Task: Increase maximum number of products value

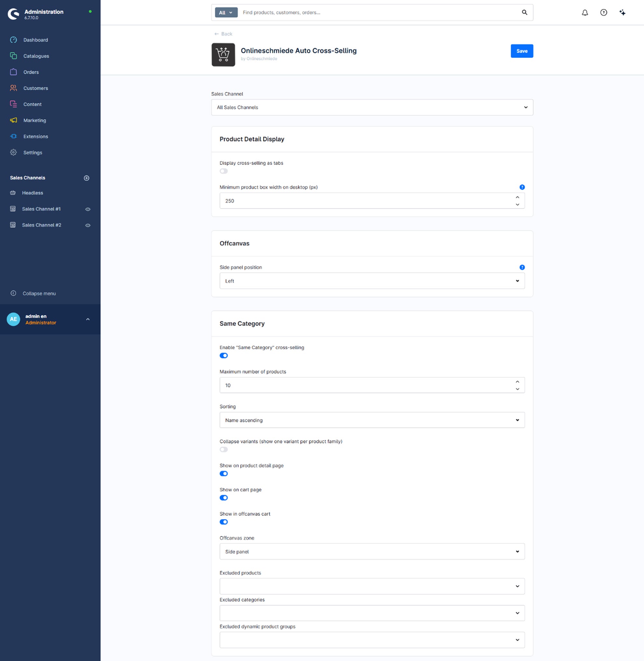Action: [x=517, y=382]
